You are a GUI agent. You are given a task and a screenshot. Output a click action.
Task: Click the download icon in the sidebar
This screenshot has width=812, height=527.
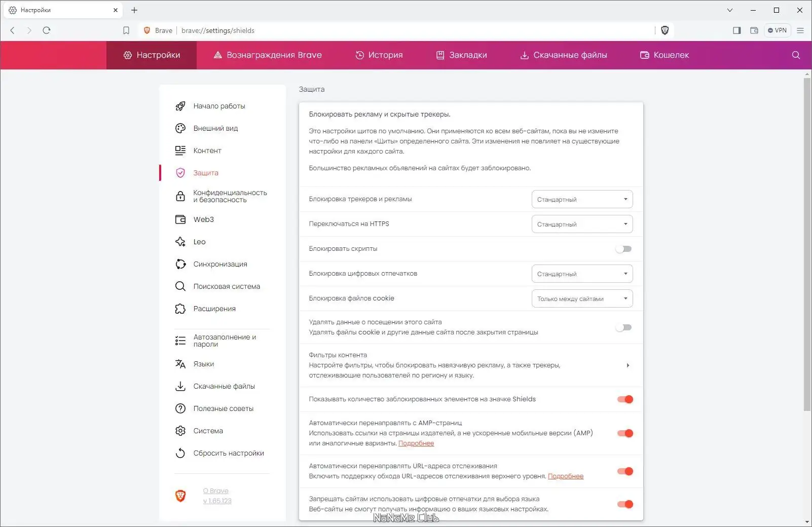tap(180, 386)
